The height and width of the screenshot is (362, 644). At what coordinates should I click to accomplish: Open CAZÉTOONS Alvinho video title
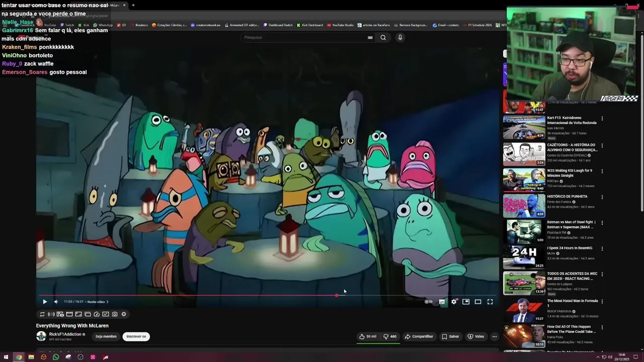coord(572,147)
